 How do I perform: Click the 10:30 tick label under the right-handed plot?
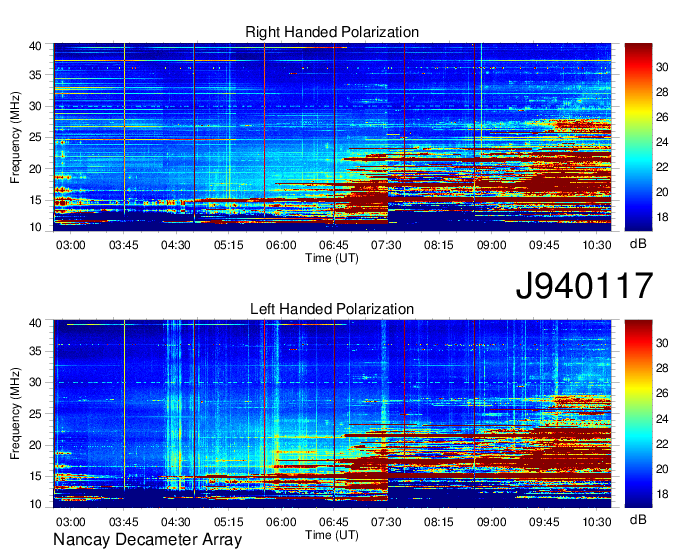597,245
